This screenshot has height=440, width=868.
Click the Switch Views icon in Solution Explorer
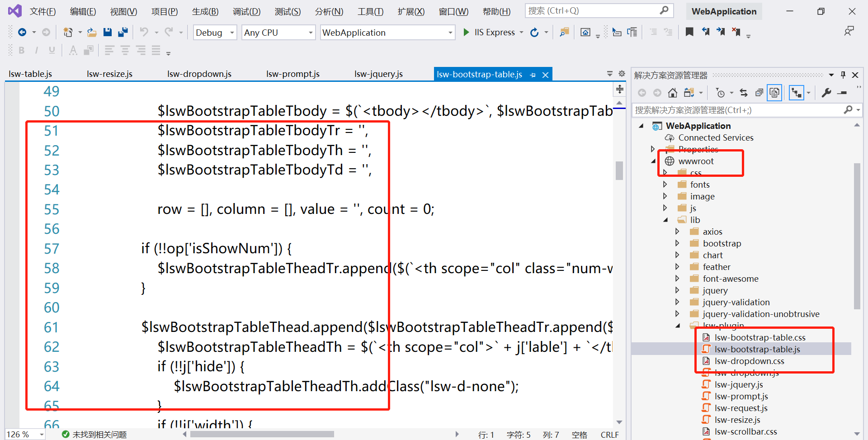(x=689, y=93)
